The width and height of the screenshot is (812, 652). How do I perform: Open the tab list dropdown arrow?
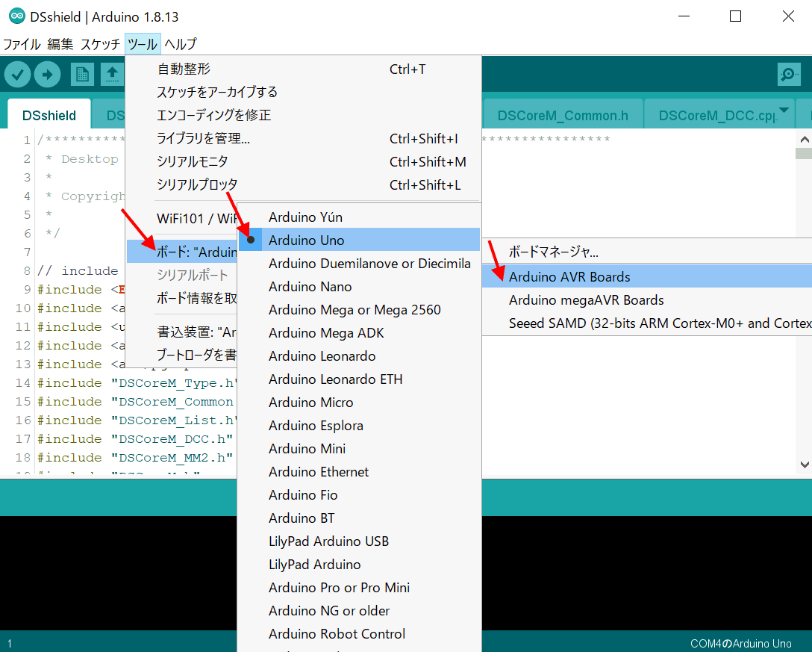tap(784, 110)
